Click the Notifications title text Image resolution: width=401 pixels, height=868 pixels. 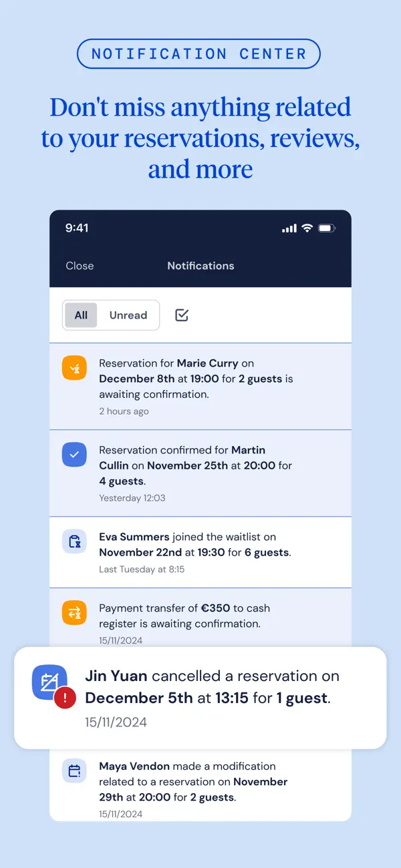pyautogui.click(x=200, y=266)
